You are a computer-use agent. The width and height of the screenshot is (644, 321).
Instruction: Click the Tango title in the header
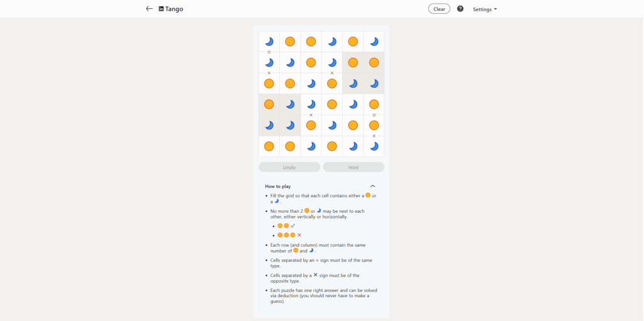tap(174, 9)
